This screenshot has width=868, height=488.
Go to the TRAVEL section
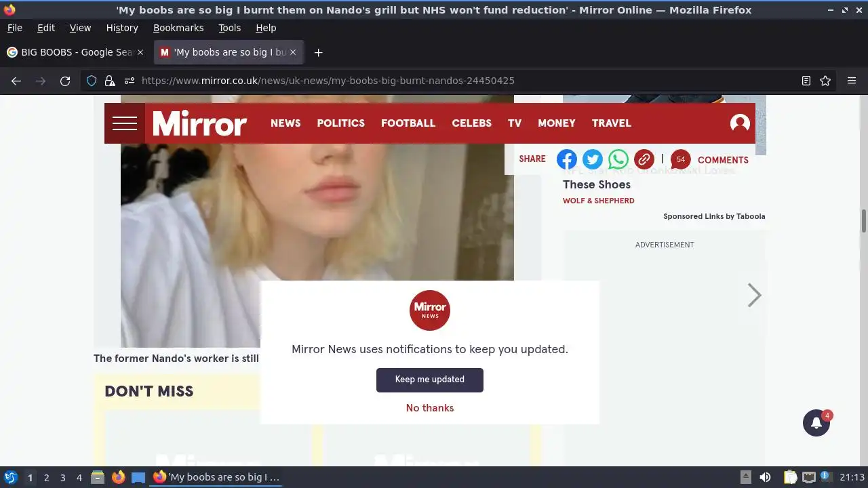coord(612,123)
